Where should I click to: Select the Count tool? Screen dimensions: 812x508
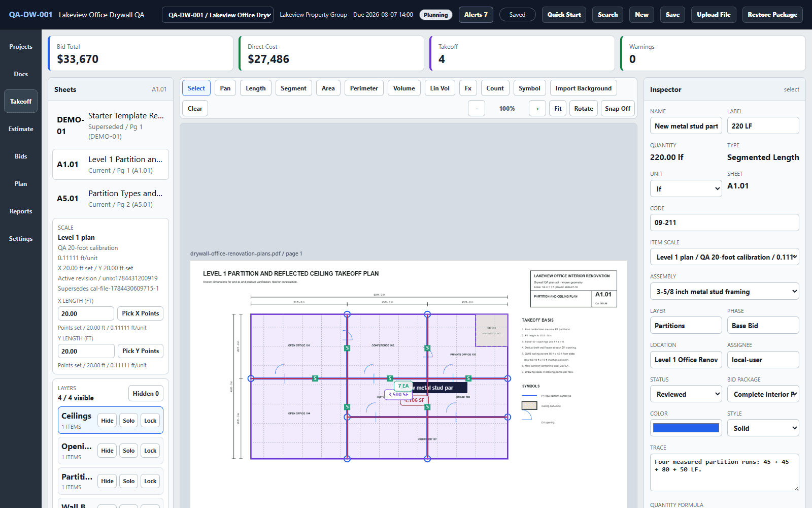[495, 88]
